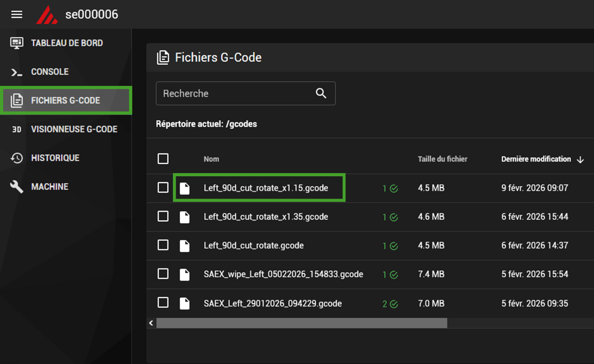Image resolution: width=594 pixels, height=364 pixels.
Task: Click the print status checkmark for SAEX_Left_29012026_094229.gcode
Action: click(x=394, y=304)
